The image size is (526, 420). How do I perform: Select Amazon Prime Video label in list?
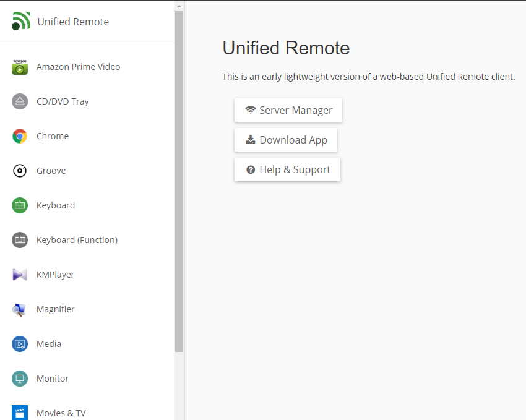tap(78, 67)
